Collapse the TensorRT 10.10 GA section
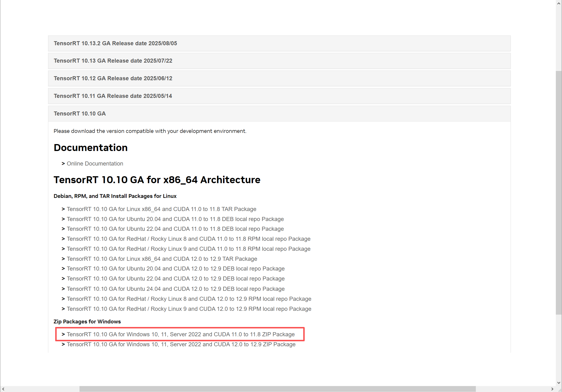Viewport: 562px width, 392px height. tap(279, 114)
